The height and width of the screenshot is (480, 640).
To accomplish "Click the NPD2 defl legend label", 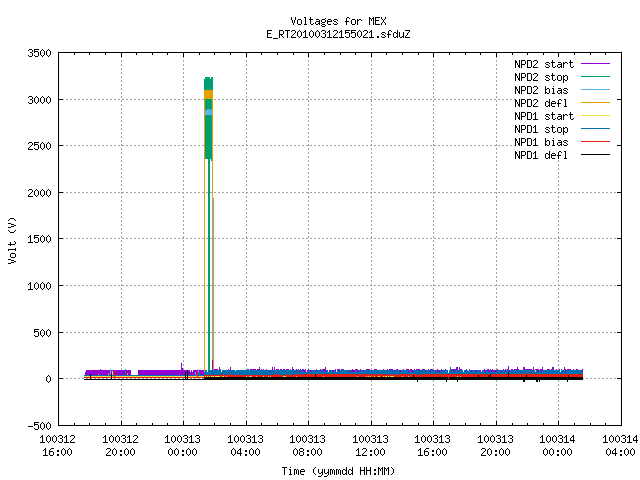I will 541,103.
